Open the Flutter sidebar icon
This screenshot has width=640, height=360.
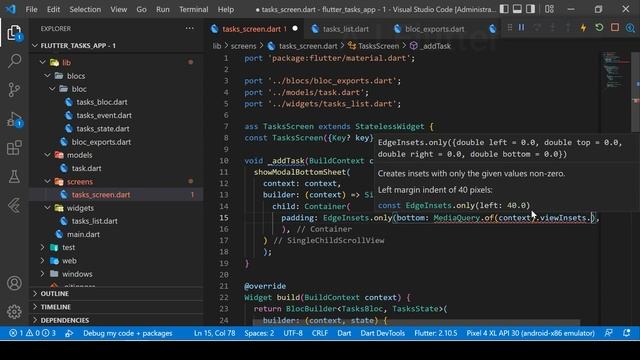click(x=14, y=205)
